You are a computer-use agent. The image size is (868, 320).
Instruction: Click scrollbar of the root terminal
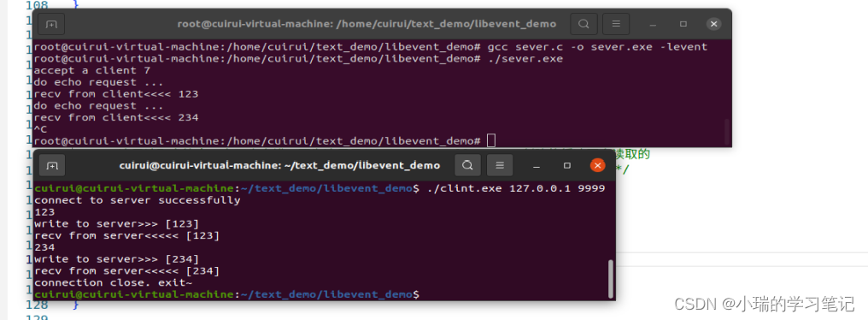pyautogui.click(x=727, y=131)
